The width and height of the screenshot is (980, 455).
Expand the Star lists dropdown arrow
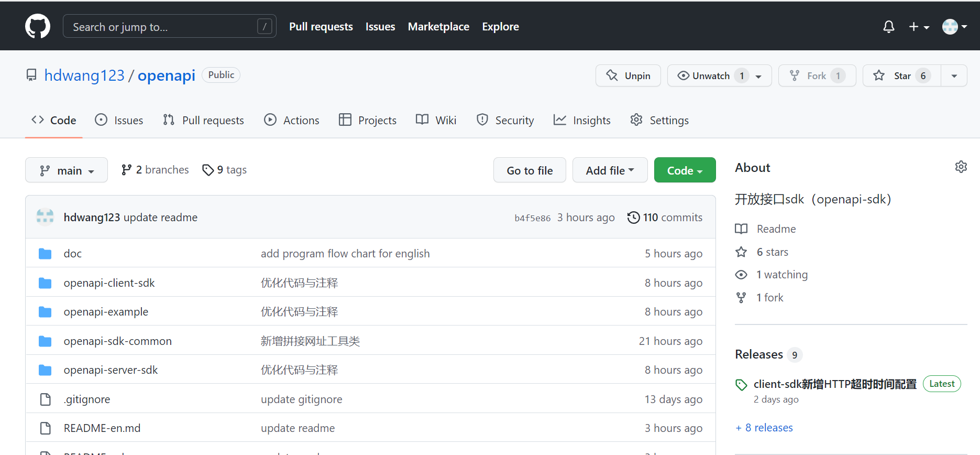954,76
